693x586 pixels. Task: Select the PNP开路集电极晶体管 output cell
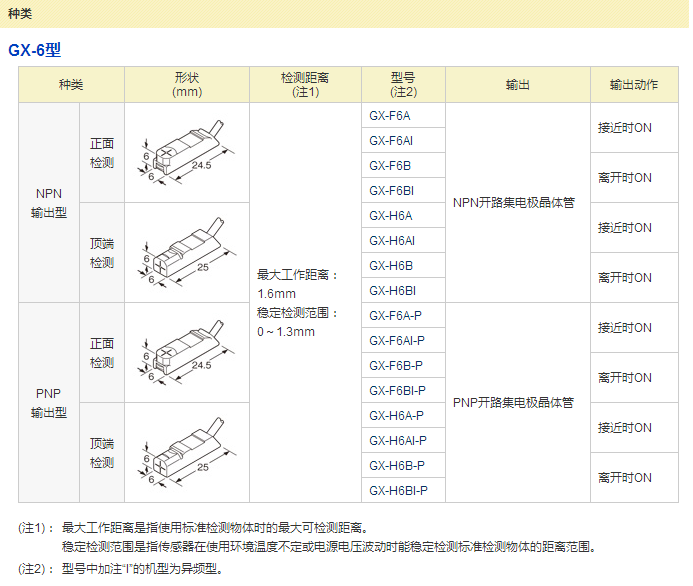[513, 403]
